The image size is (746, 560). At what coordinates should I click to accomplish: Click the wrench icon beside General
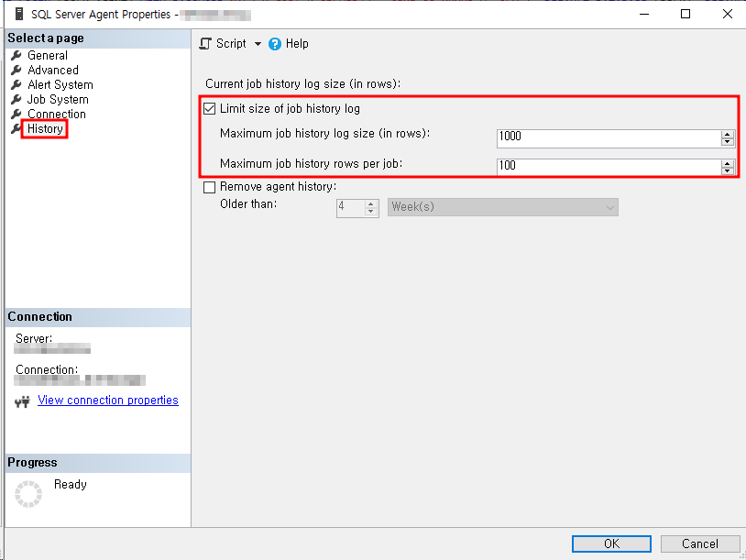(16, 55)
